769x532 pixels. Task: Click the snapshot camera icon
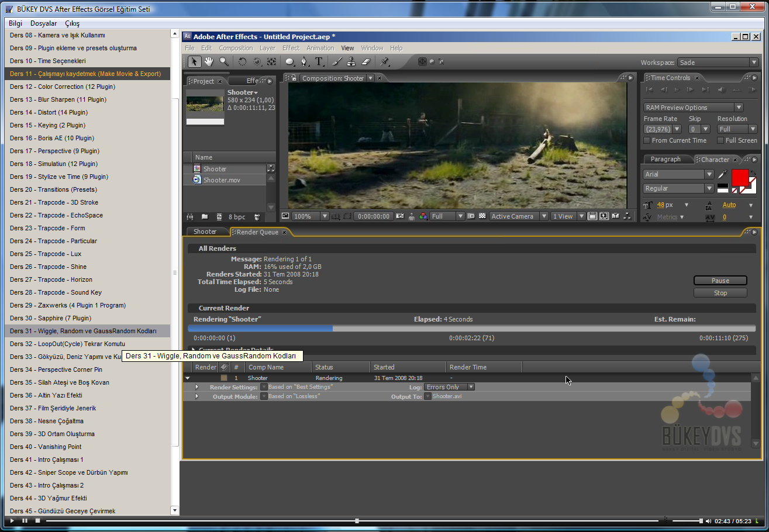point(400,216)
